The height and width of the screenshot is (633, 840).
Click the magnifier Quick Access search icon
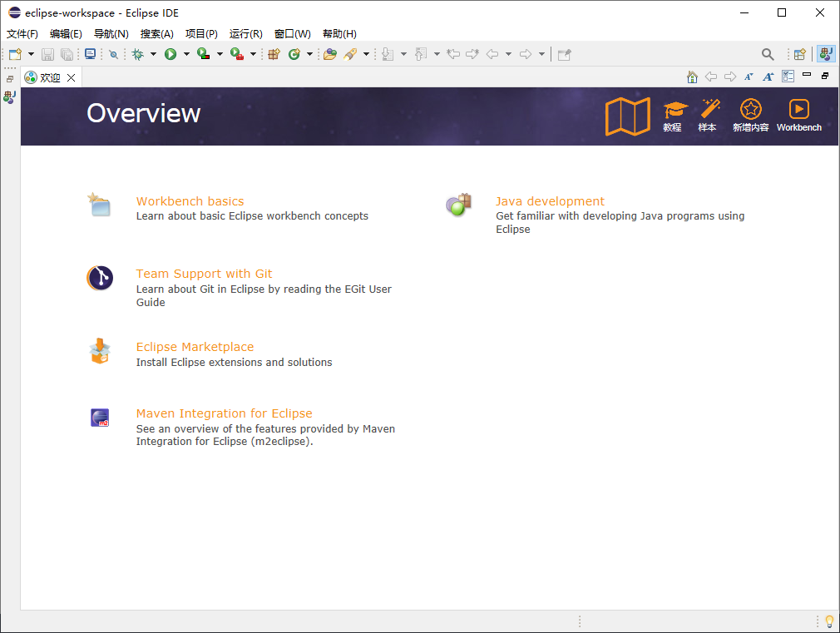[x=768, y=54]
